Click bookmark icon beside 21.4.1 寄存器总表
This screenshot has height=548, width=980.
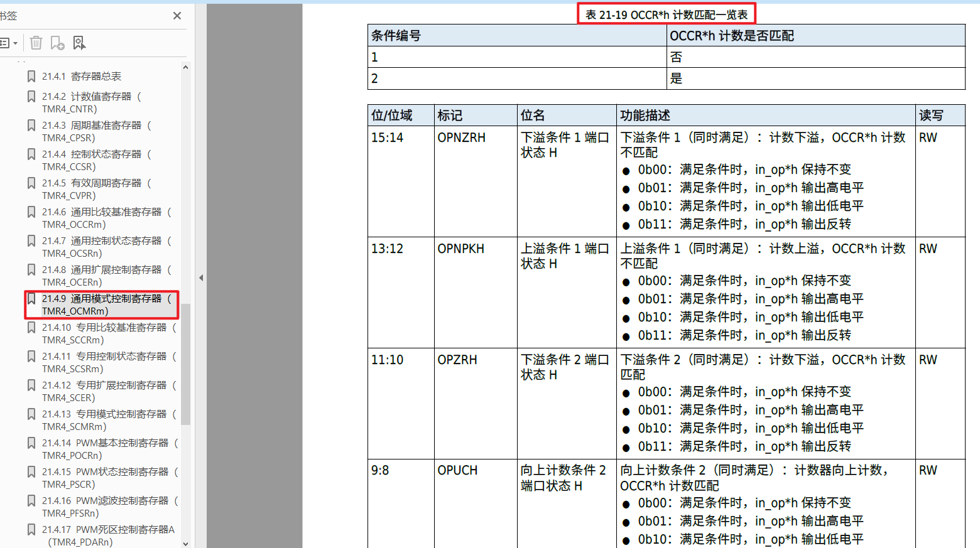tap(31, 76)
